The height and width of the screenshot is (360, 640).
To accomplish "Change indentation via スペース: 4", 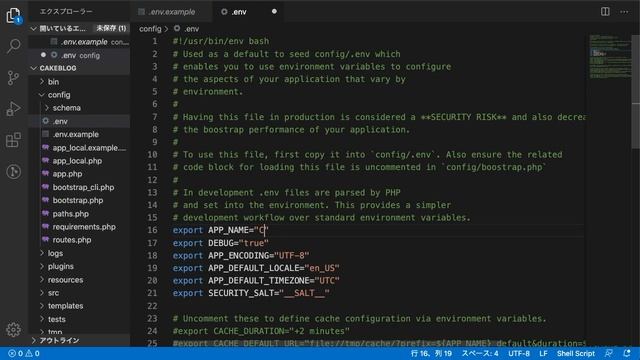I will click(480, 353).
